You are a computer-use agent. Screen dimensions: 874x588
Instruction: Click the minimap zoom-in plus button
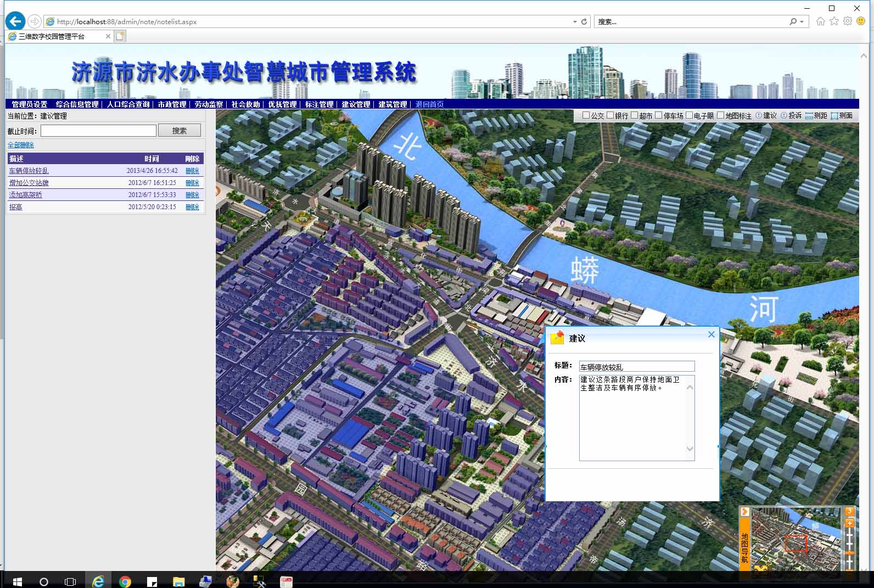tap(849, 523)
